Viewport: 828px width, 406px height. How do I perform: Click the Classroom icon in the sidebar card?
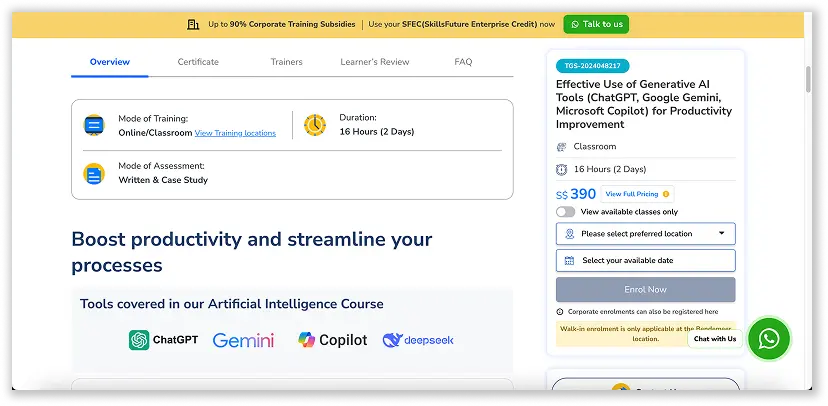tap(561, 147)
